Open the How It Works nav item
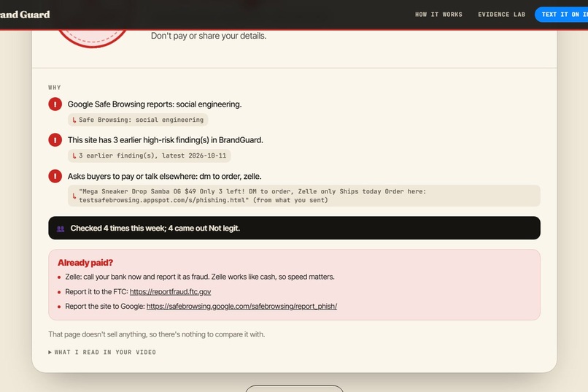 438,15
